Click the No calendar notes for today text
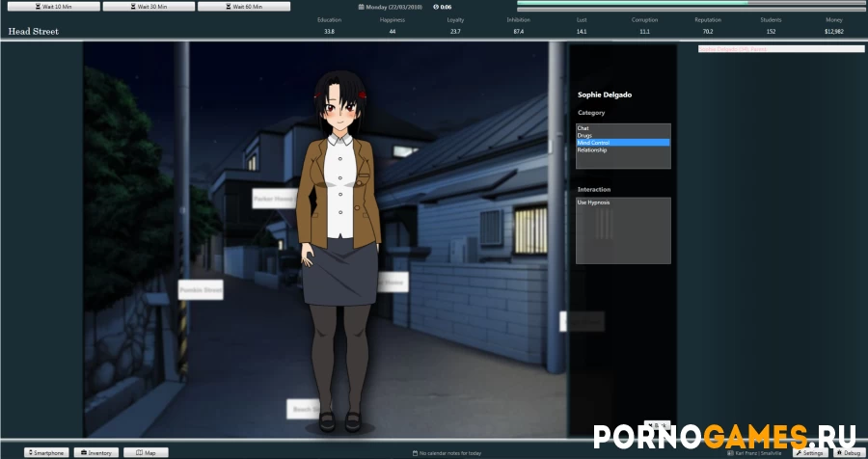 [x=450, y=453]
